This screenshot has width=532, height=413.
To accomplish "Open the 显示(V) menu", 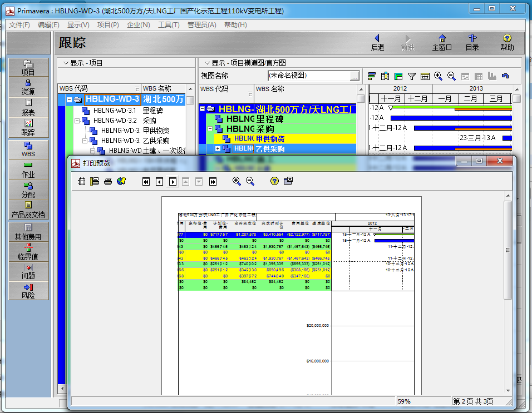I will (78, 24).
